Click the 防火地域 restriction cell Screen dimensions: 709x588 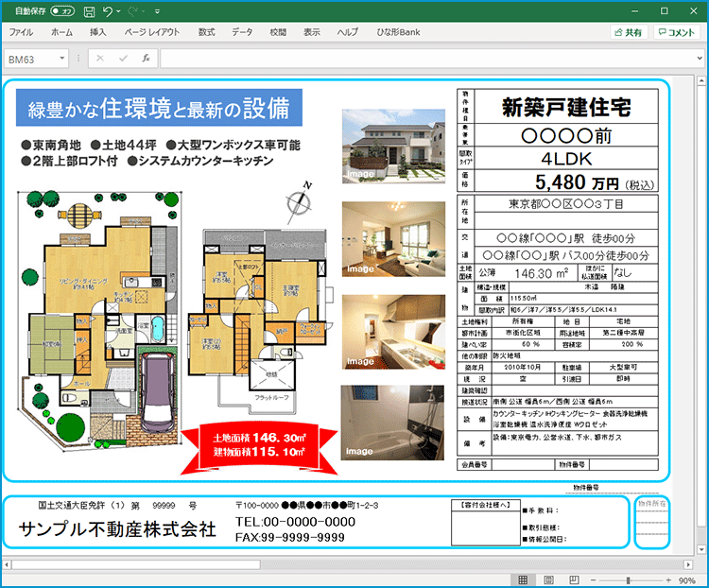(575, 356)
